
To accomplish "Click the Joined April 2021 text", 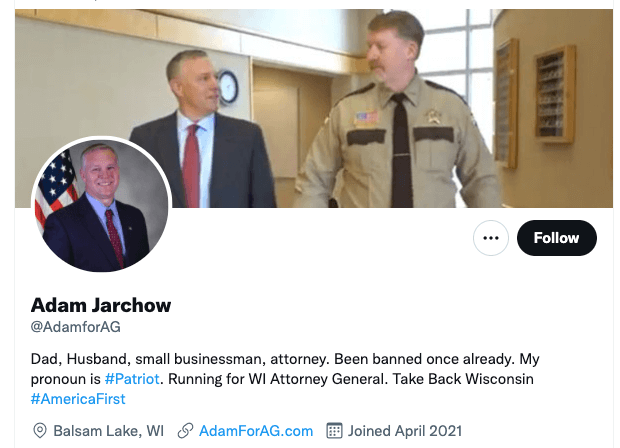I will [x=405, y=431].
